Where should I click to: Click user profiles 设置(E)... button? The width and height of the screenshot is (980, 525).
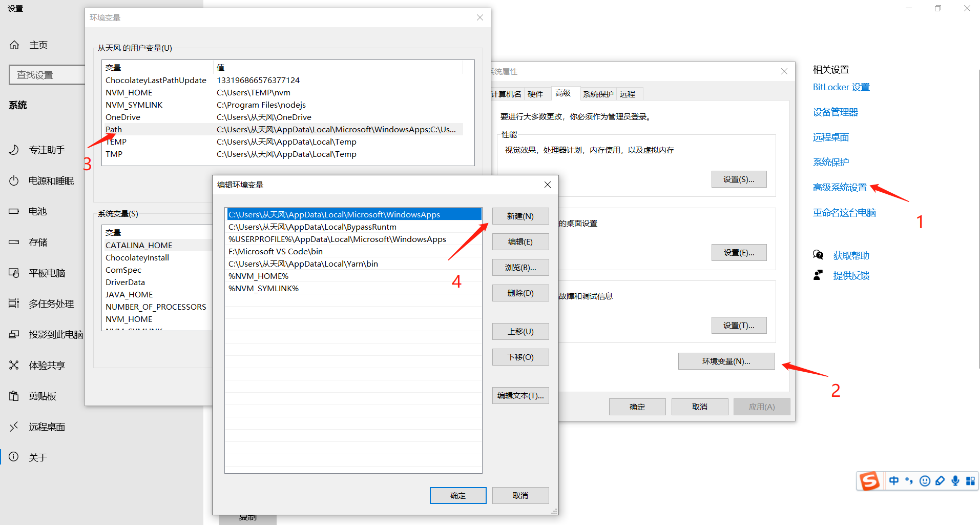(739, 253)
